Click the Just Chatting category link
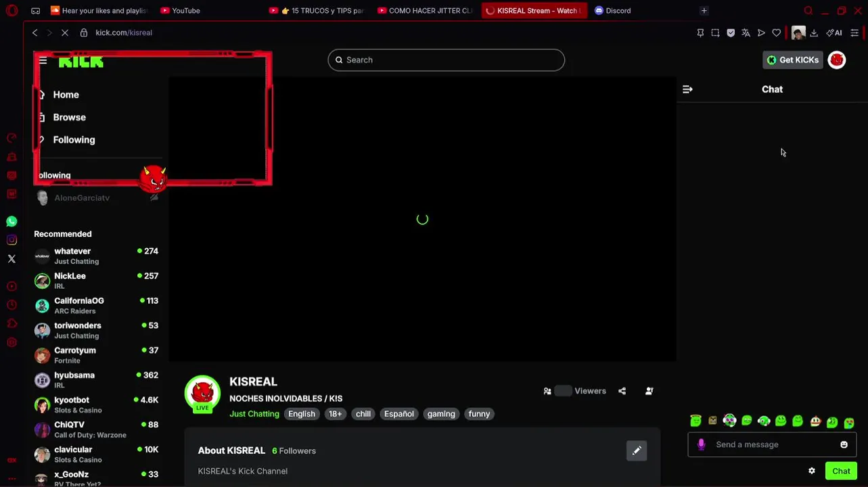This screenshot has width=868, height=487. pos(254,414)
